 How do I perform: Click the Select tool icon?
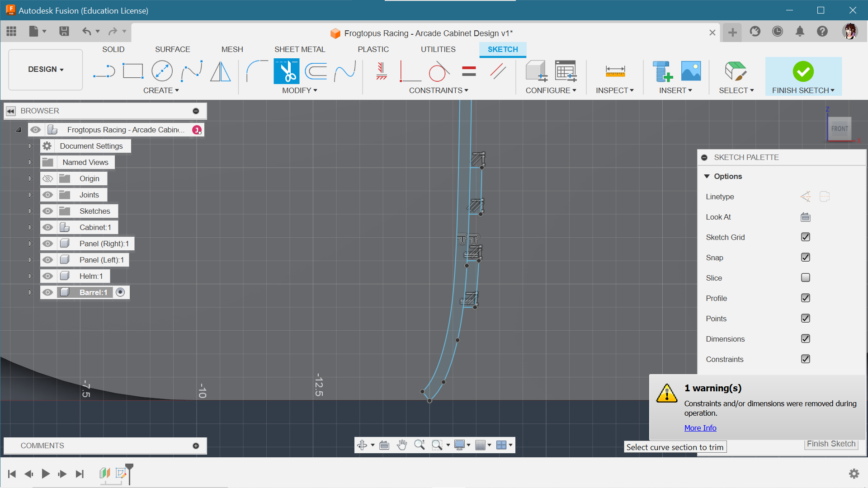point(736,71)
